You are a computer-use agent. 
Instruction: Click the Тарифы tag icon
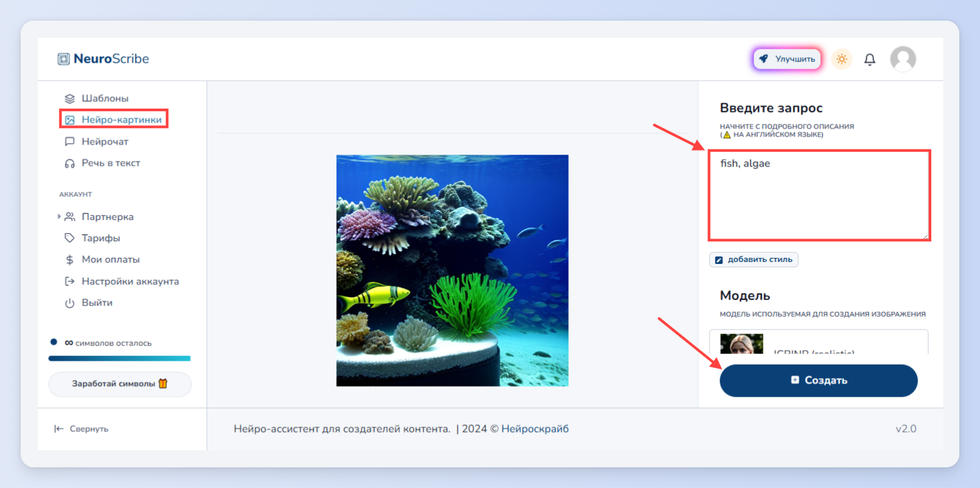click(x=70, y=238)
